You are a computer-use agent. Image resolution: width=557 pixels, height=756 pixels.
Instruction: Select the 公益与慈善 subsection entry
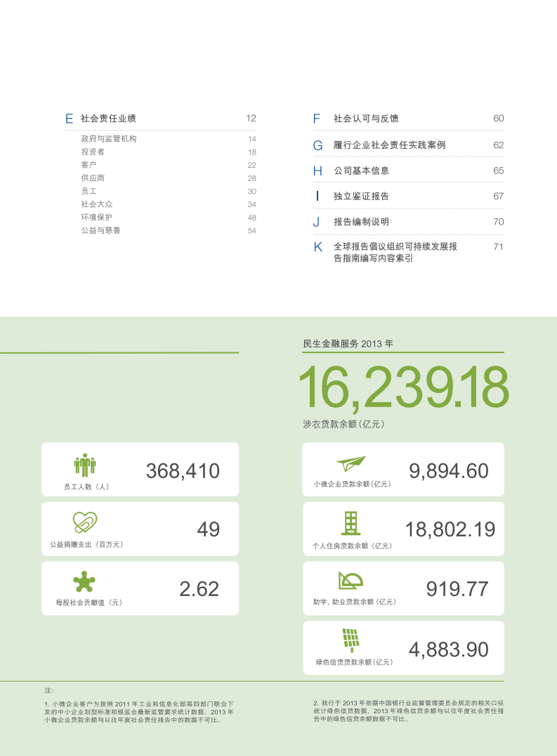[x=100, y=230]
